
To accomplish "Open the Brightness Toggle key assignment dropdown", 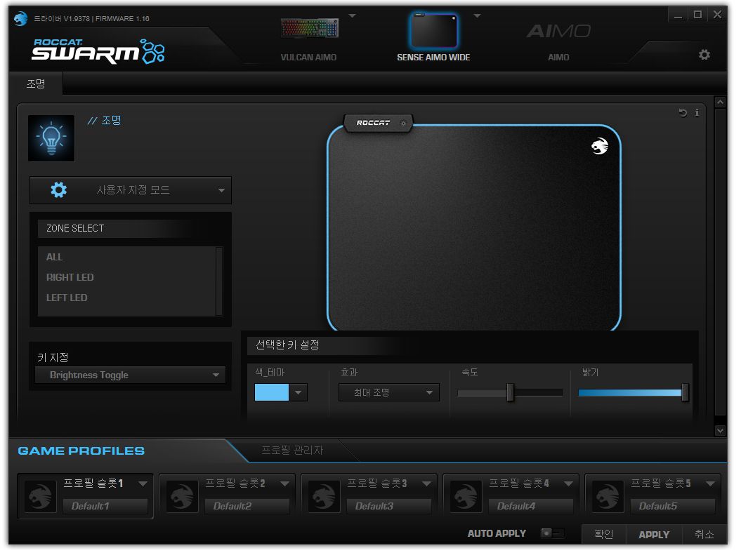I will pos(131,375).
